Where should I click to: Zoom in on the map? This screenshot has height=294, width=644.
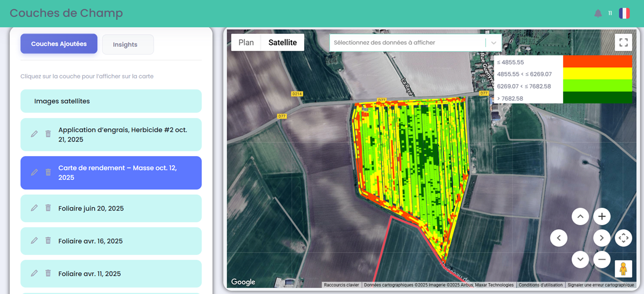[x=602, y=216]
